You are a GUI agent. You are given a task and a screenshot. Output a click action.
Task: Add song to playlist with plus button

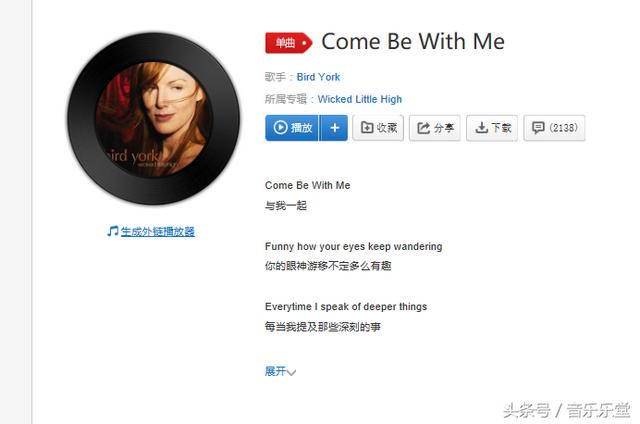coord(334,128)
